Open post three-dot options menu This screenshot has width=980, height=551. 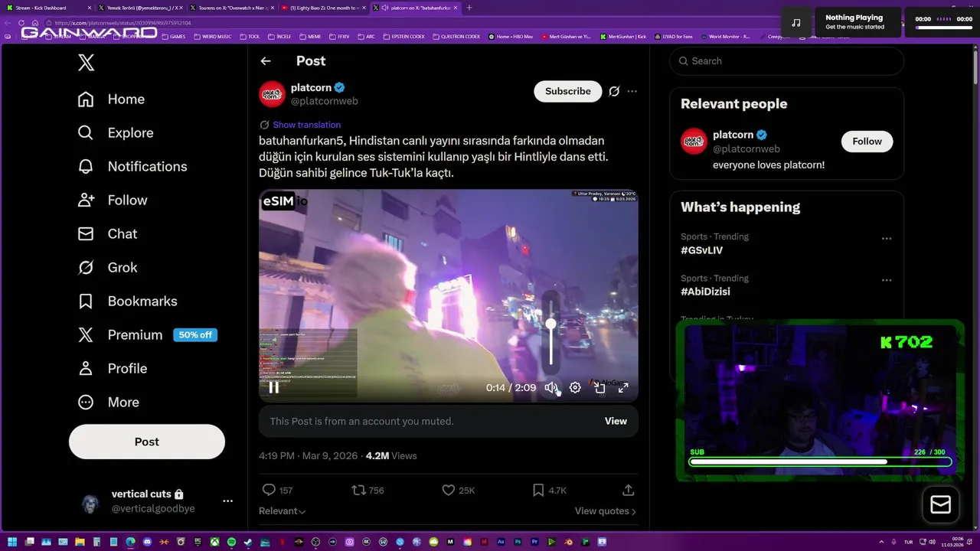(x=632, y=91)
